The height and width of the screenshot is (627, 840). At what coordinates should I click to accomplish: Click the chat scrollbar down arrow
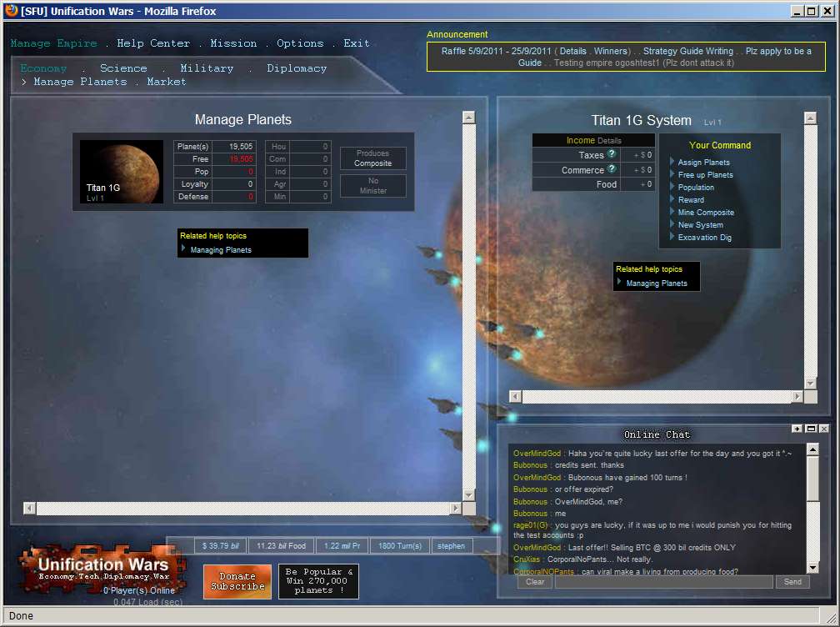click(812, 566)
